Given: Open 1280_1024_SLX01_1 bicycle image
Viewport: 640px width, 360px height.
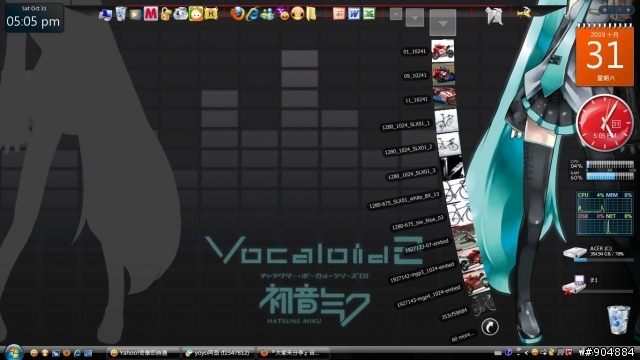Looking at the screenshot, I should pyautogui.click(x=447, y=121).
